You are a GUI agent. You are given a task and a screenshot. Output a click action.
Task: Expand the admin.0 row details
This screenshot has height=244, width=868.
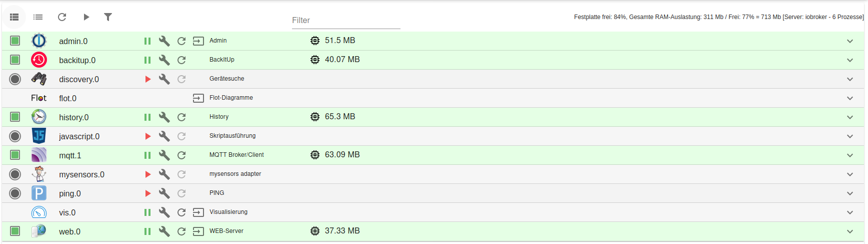(x=850, y=41)
